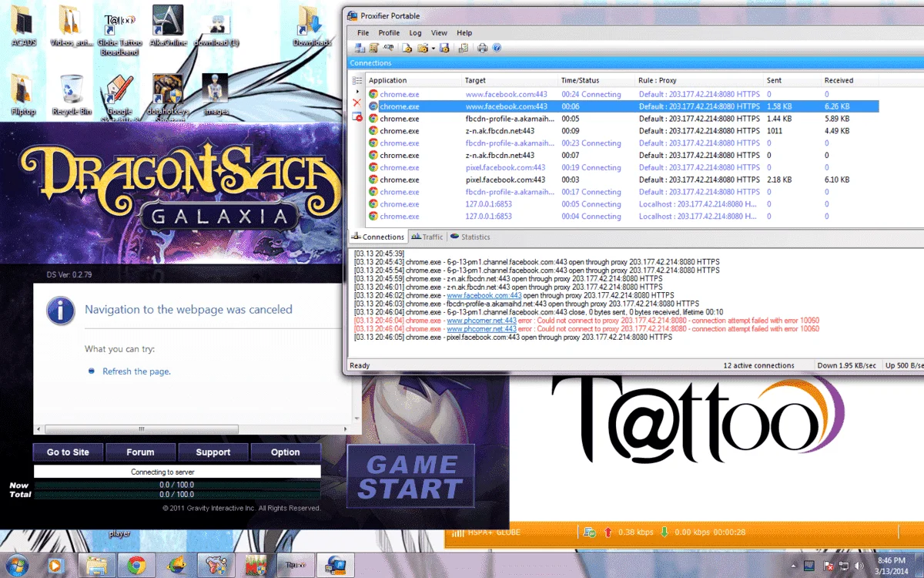
Task: Open the Profile menu
Action: click(x=389, y=33)
